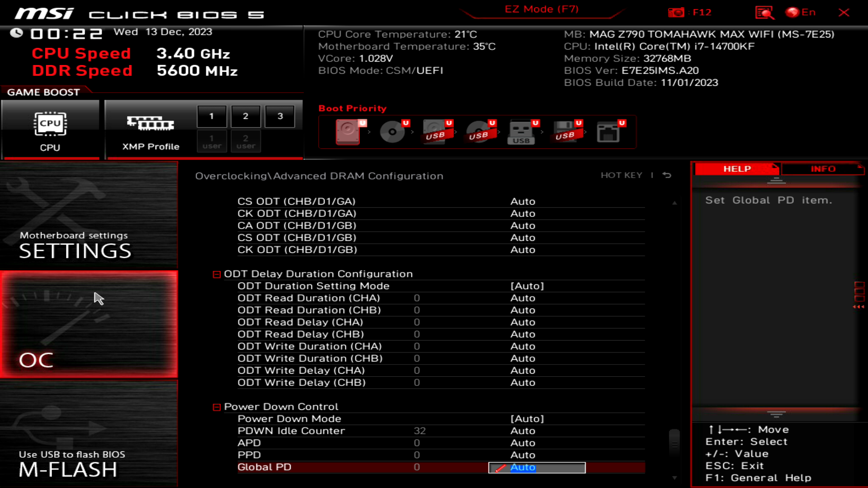Collapse the ODT Delay Duration Configuration section
Viewport: 868px width, 488px height.
tap(217, 274)
